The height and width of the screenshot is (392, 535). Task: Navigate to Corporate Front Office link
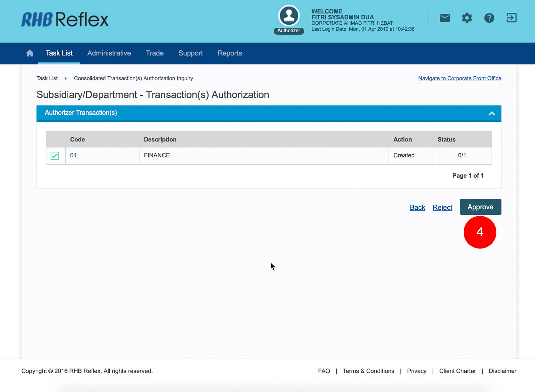coord(460,78)
